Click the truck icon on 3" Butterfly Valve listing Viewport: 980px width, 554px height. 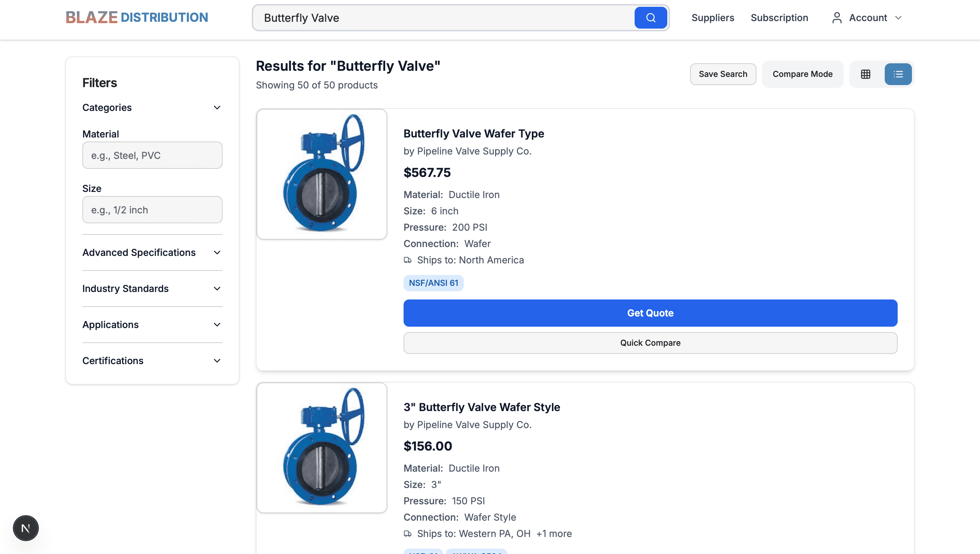point(408,534)
